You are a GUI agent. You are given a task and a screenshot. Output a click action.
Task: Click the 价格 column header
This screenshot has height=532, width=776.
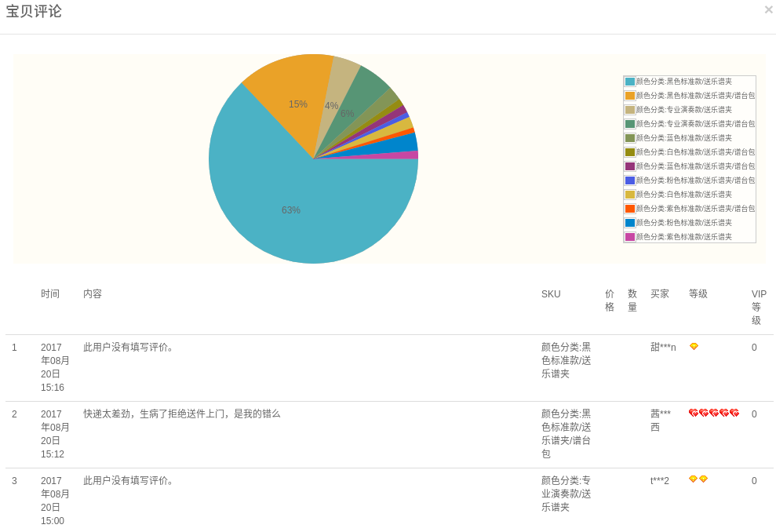tap(610, 301)
